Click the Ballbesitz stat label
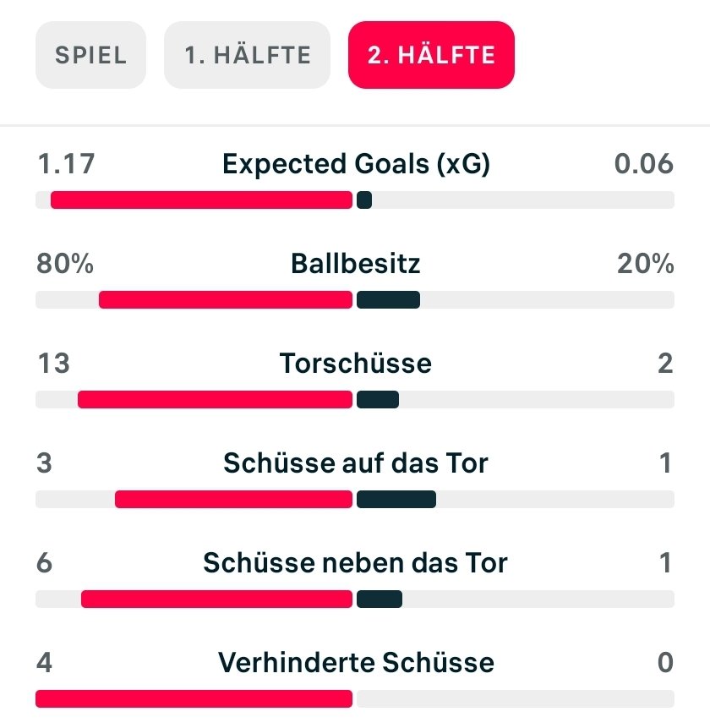 click(x=356, y=264)
